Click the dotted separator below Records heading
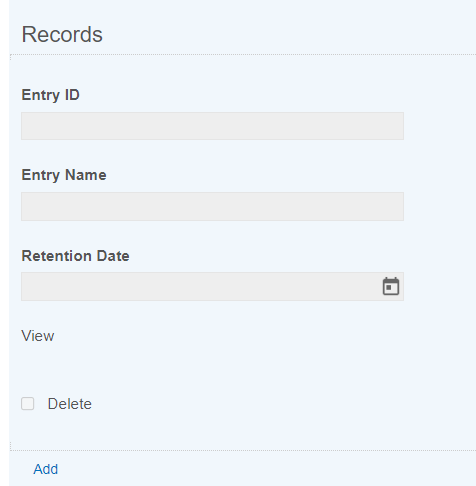The height and width of the screenshot is (486, 476). (243, 54)
